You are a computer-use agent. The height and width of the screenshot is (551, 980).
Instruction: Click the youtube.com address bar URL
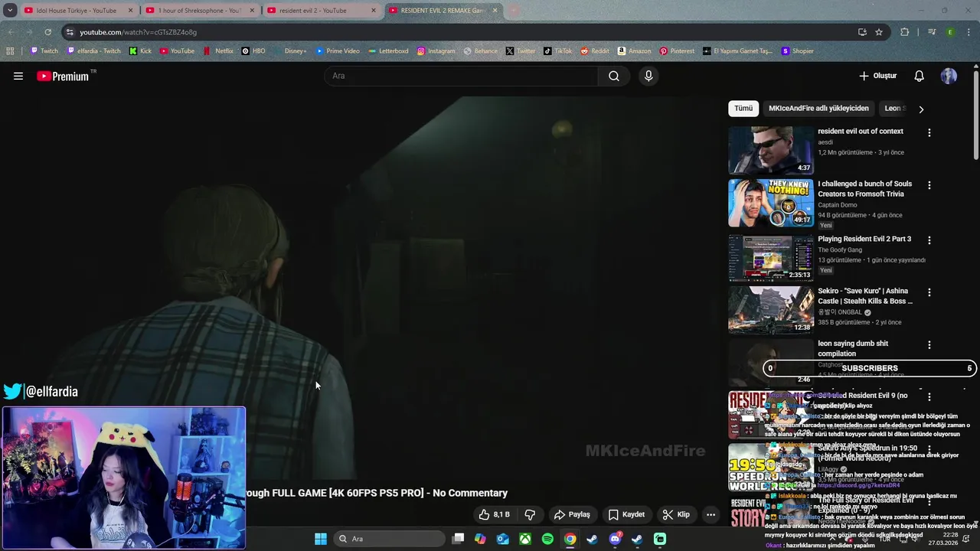[139, 32]
